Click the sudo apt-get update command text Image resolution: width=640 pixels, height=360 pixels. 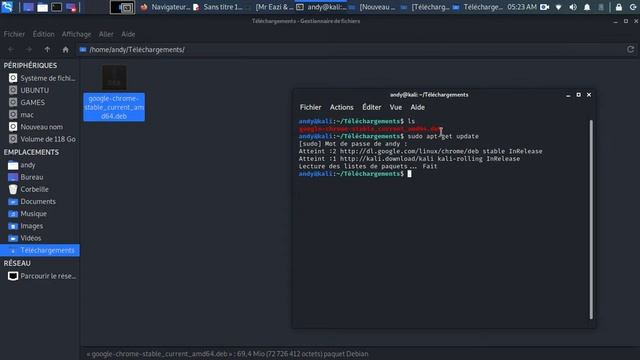[443, 136]
